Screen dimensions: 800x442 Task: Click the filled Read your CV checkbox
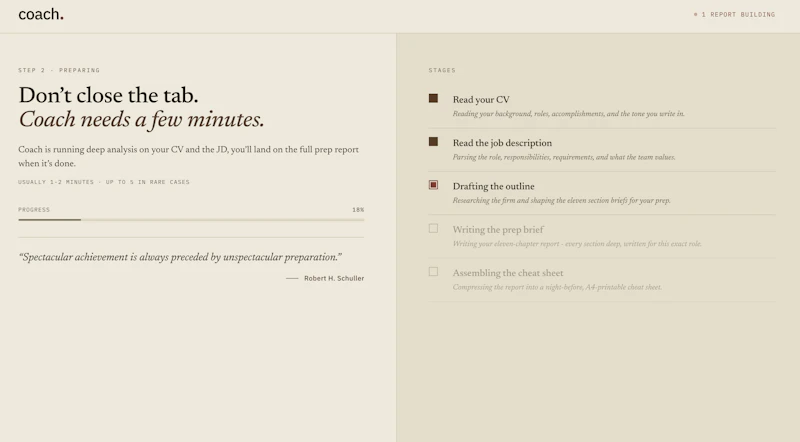[433, 98]
